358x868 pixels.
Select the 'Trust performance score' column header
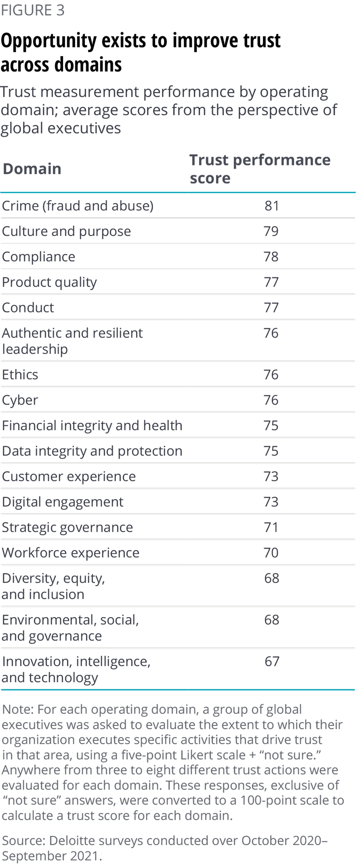260,169
